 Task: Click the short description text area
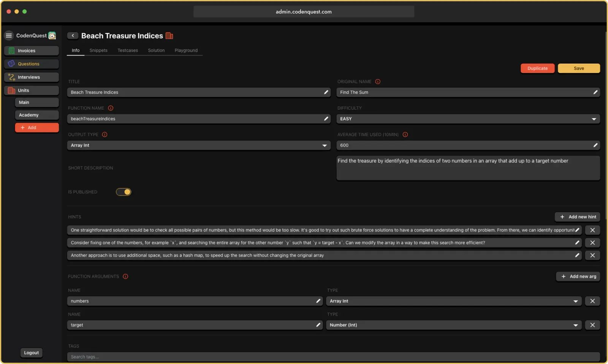468,168
